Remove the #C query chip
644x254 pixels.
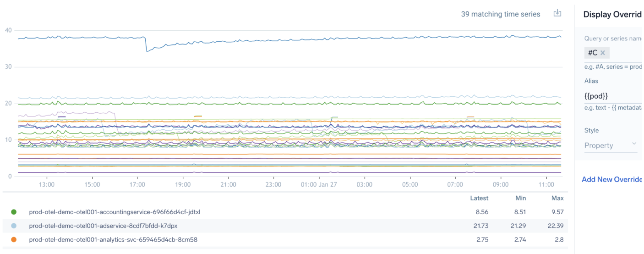(x=603, y=53)
